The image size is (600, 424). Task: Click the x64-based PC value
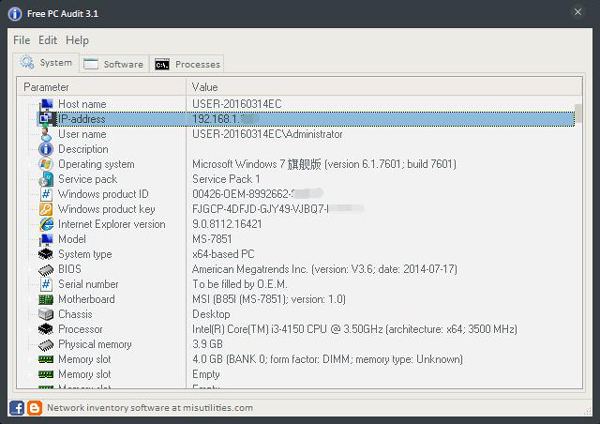click(x=223, y=254)
